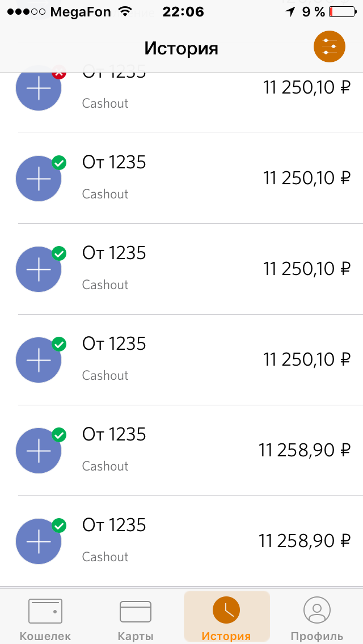This screenshot has height=644, width=363.
Task: Tap the История header title
Action: tap(181, 48)
